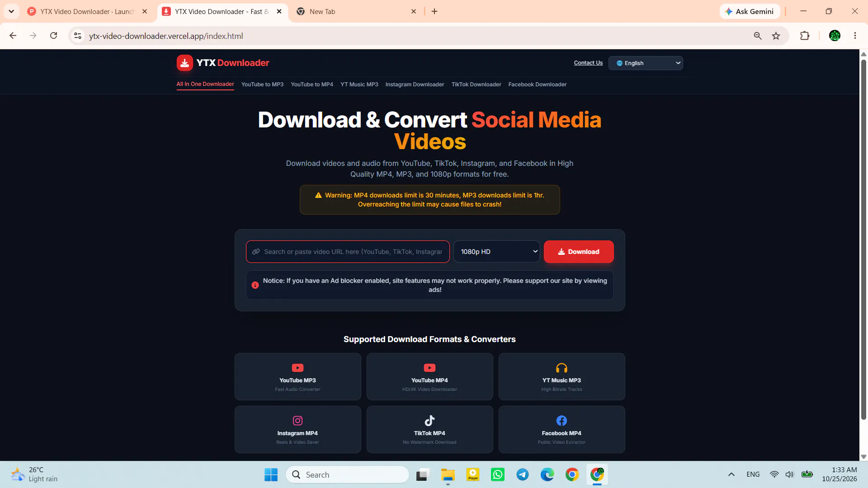Select the Facebook Downloader nav item
This screenshot has height=488, width=868.
click(537, 84)
